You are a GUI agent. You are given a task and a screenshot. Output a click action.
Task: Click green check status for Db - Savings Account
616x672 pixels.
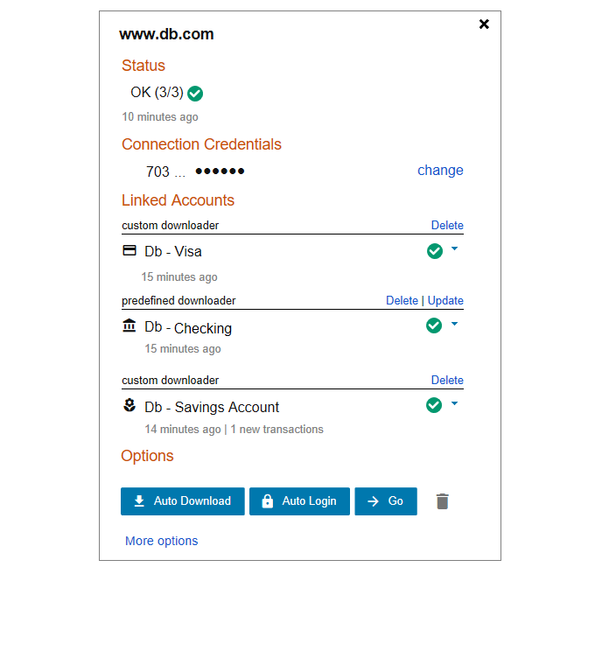tap(434, 405)
